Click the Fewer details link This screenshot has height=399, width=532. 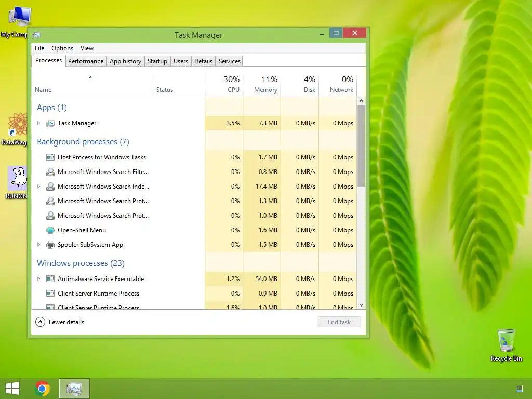(66, 322)
